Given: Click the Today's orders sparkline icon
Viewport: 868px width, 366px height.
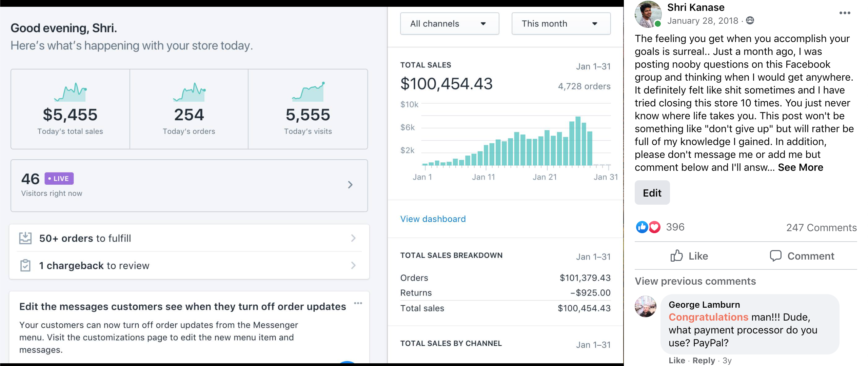Looking at the screenshot, I should (189, 92).
